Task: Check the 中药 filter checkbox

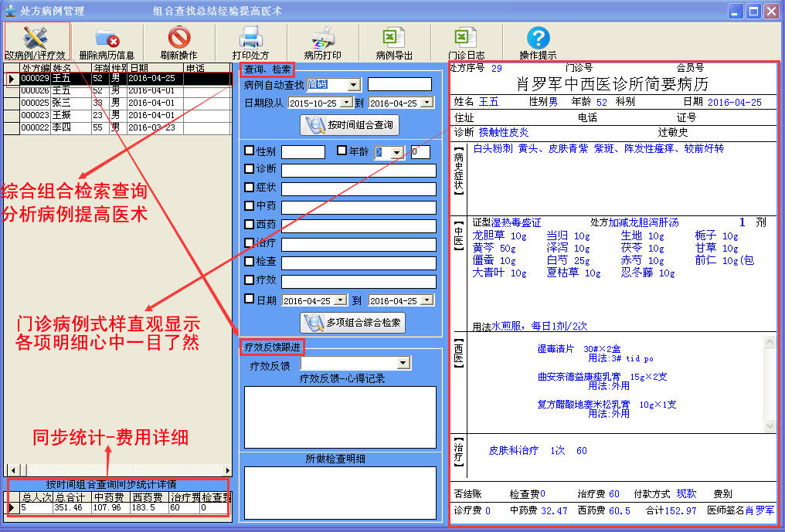Action: pos(249,206)
